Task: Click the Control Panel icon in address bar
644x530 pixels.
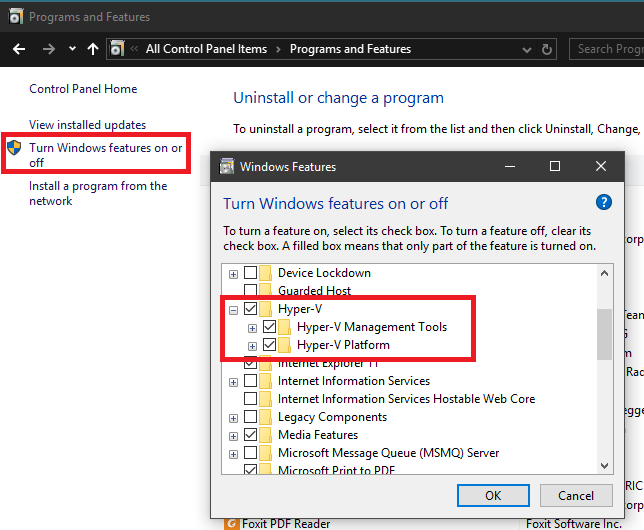Action: [x=119, y=49]
